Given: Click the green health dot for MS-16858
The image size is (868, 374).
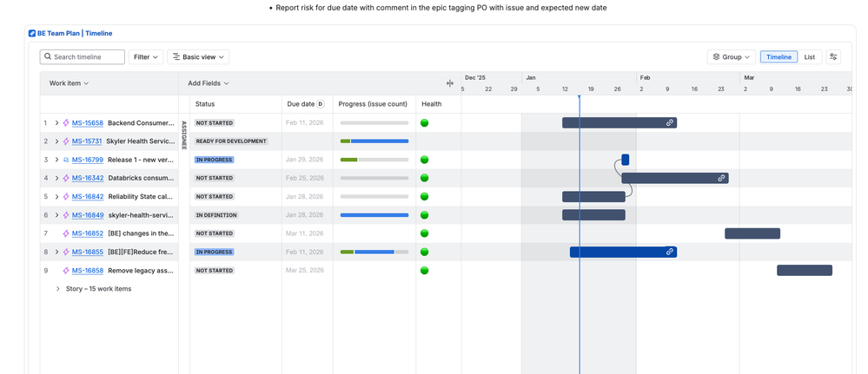Looking at the screenshot, I should click(x=425, y=271).
